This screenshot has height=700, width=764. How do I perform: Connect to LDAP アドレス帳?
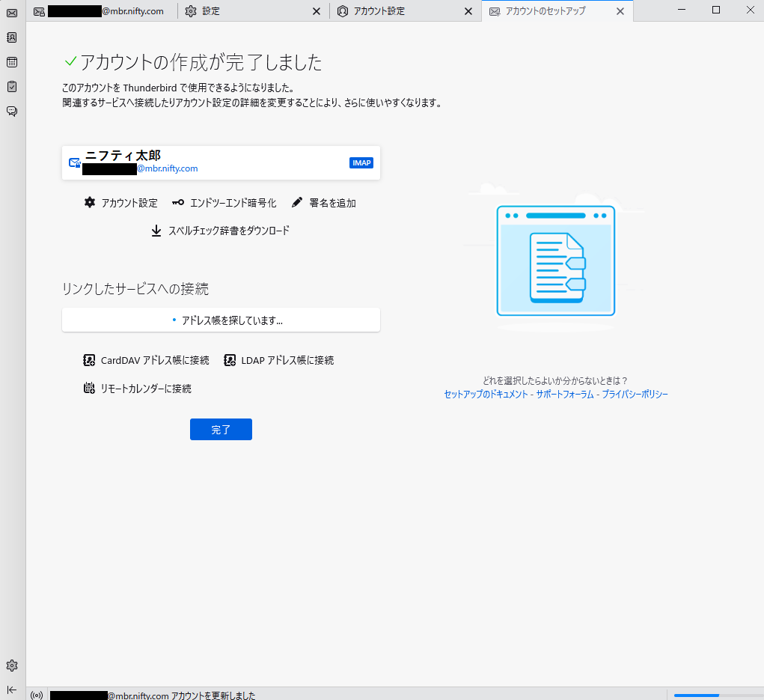point(279,360)
